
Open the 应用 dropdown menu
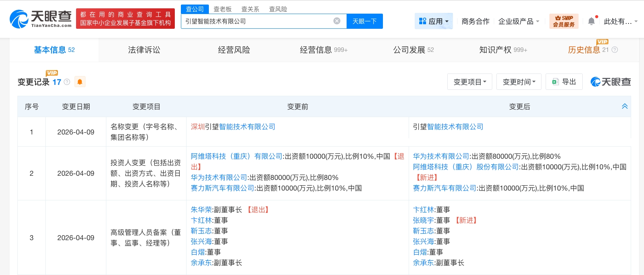434,22
